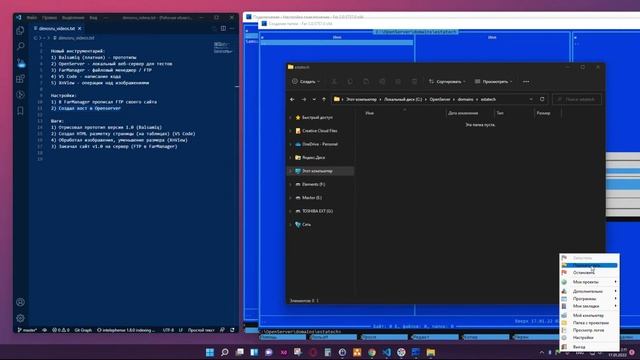Viewport: 640px width, 360px height.
Task: Open the Правка menu in VS Code
Action: click(49, 18)
